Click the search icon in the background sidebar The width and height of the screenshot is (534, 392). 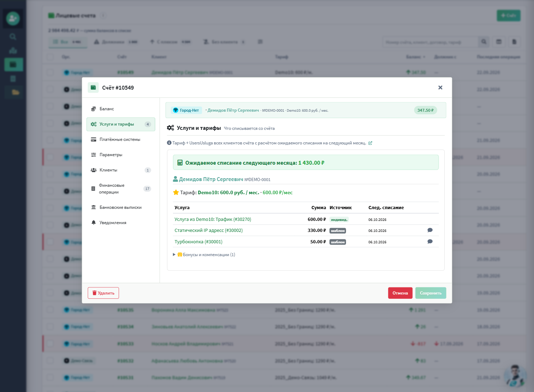[x=13, y=37]
